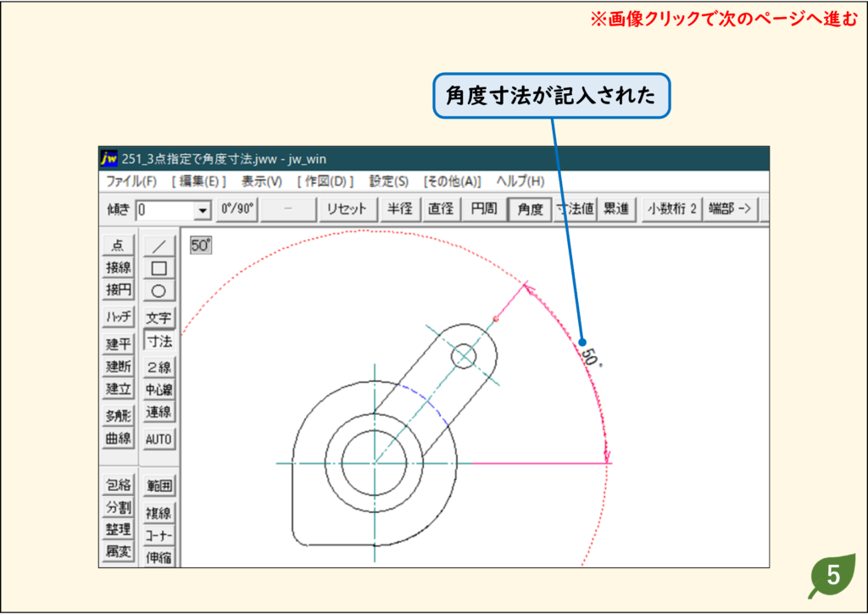Image resolution: width=868 pixels, height=614 pixels.
Task: Click the 範囲 range selection tool
Action: (x=159, y=486)
